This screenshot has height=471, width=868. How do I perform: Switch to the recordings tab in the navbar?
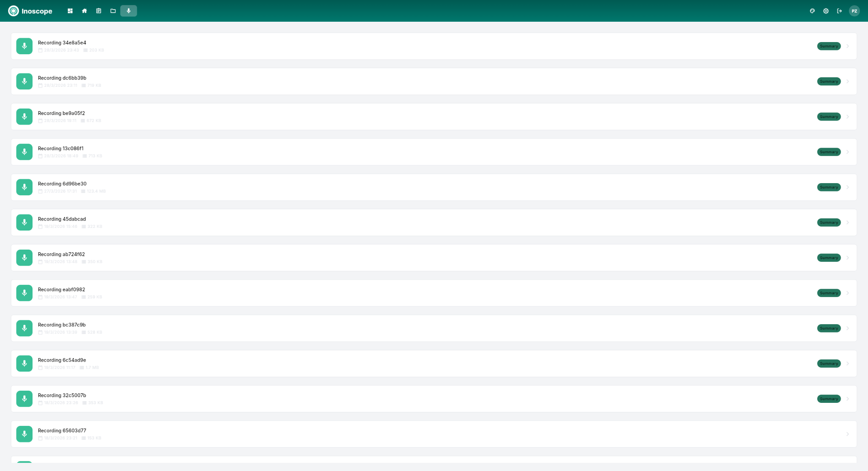[128, 10]
